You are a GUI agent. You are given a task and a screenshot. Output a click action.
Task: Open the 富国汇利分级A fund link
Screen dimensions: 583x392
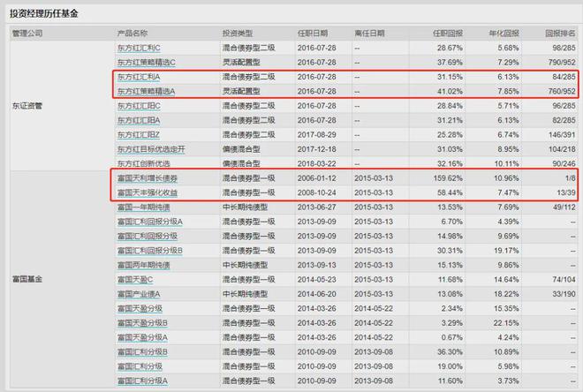tap(142, 381)
